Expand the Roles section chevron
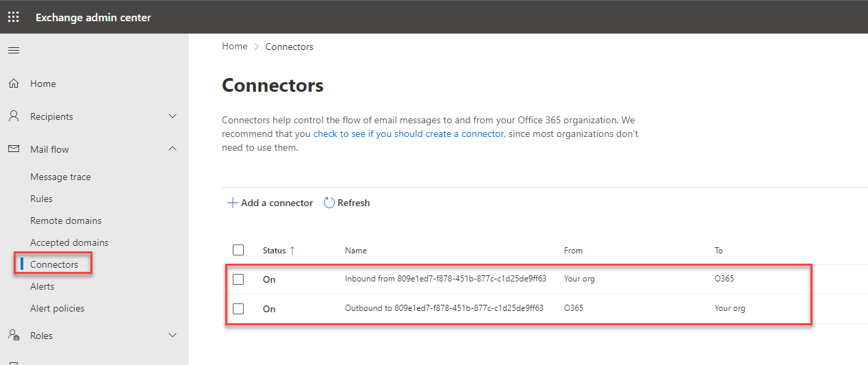This screenshot has height=365, width=868. [173, 336]
